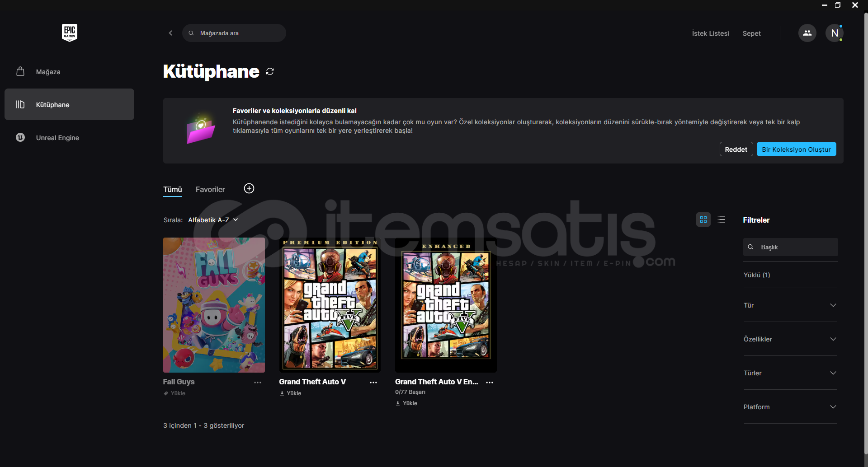Click the pink collection folder icon
This screenshot has height=467, width=868.
[201, 129]
